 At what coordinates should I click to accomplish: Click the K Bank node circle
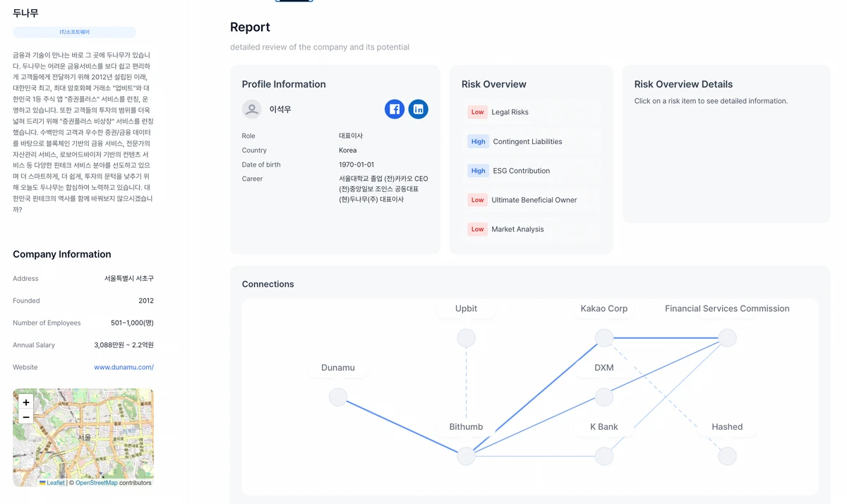(604, 457)
